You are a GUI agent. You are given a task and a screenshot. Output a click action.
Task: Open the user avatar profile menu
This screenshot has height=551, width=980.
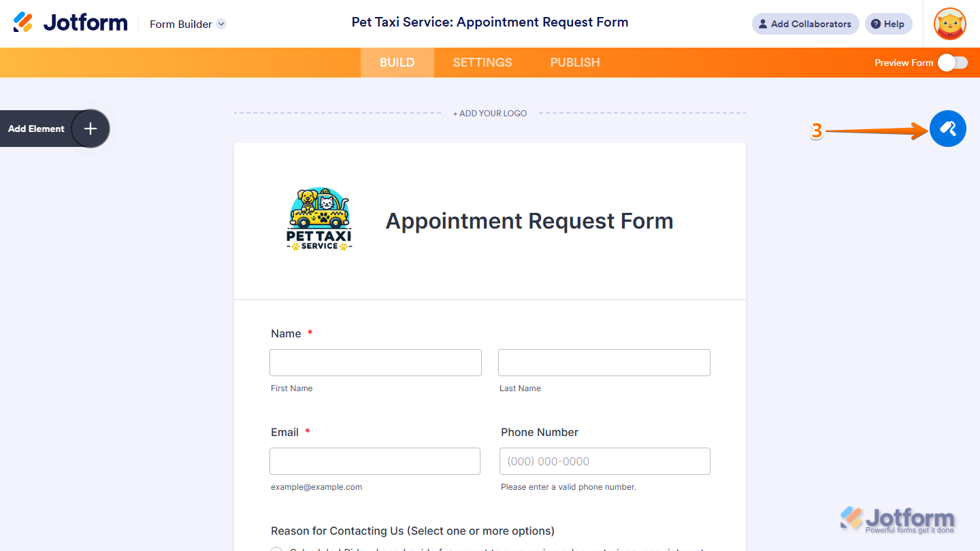(950, 24)
